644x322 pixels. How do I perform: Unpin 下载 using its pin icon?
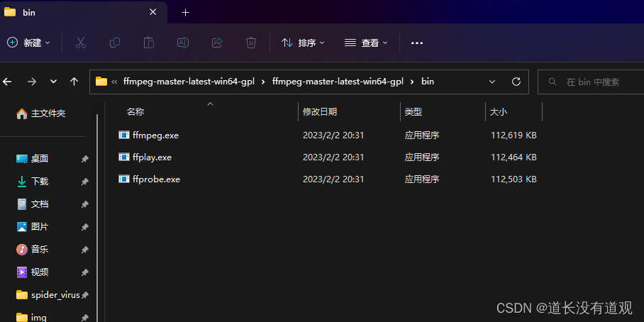coord(84,182)
